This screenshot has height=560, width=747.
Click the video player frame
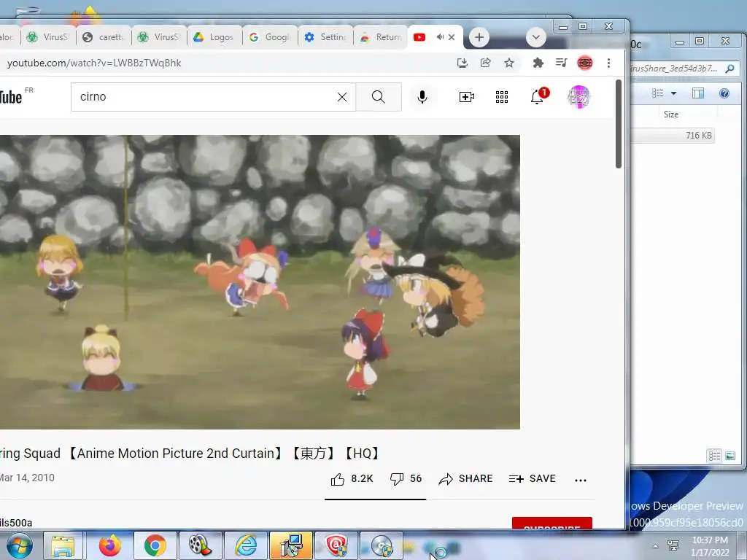(x=260, y=282)
